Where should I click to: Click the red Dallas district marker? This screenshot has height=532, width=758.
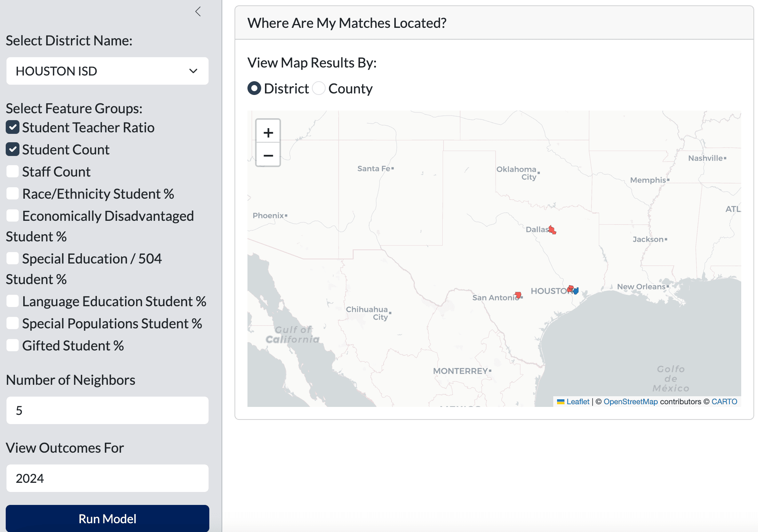pyautogui.click(x=552, y=230)
